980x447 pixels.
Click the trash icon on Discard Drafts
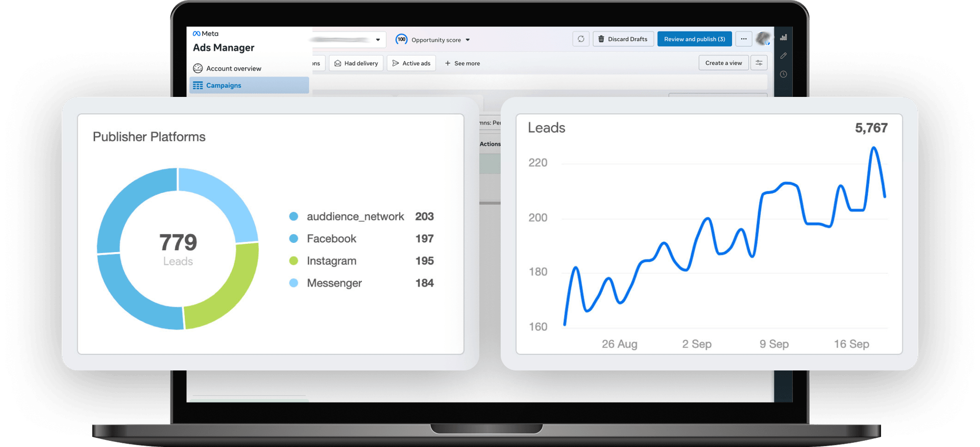[x=601, y=39]
